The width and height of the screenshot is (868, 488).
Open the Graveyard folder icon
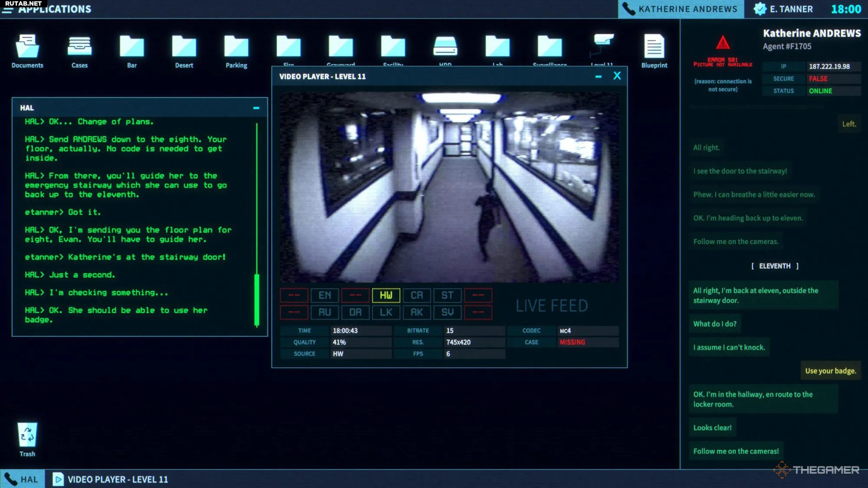pyautogui.click(x=341, y=46)
